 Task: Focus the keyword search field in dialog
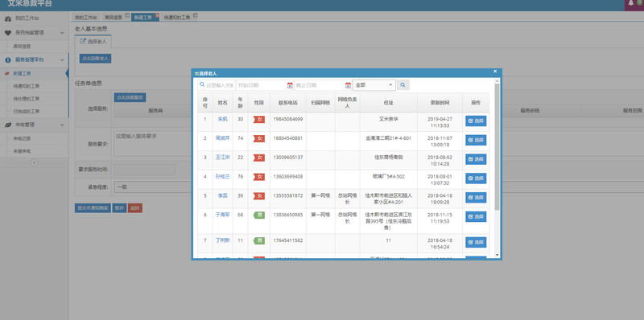(217, 85)
